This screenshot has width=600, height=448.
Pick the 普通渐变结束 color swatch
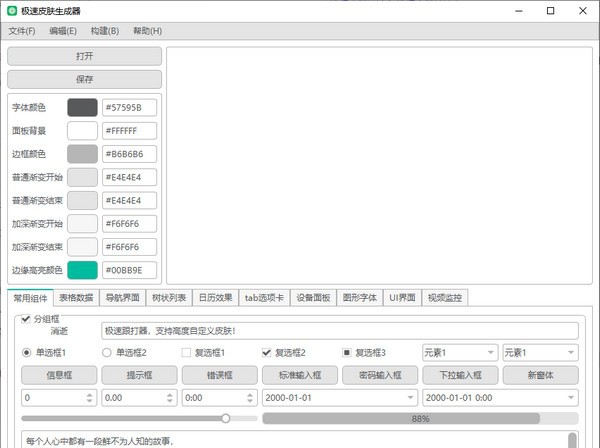[83, 200]
